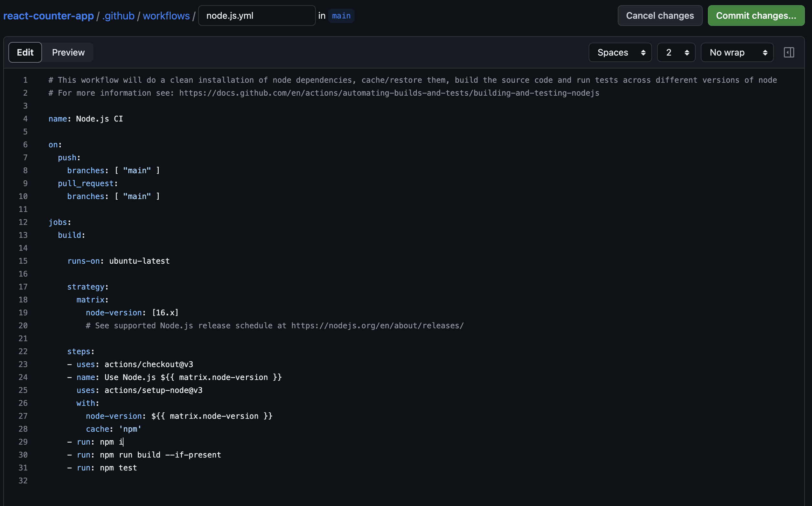The height and width of the screenshot is (506, 812).
Task: Click the node-version [16.x] matrix line
Action: pyautogui.click(x=132, y=312)
